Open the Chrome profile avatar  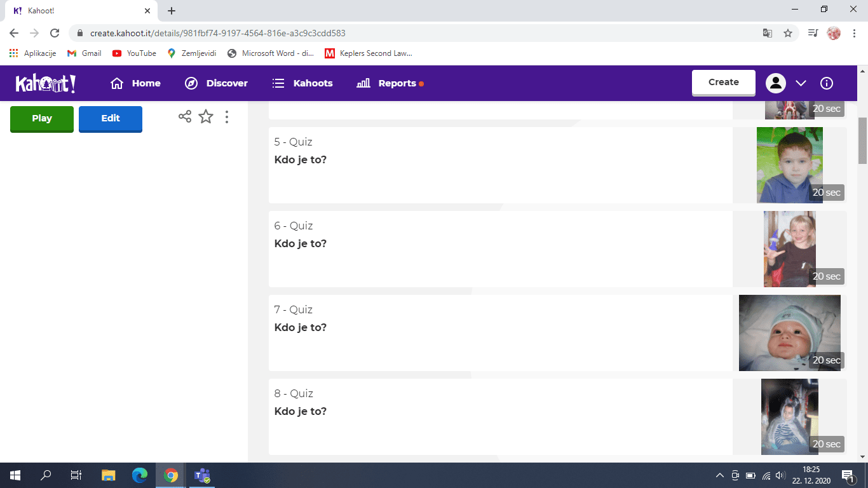pos(834,33)
